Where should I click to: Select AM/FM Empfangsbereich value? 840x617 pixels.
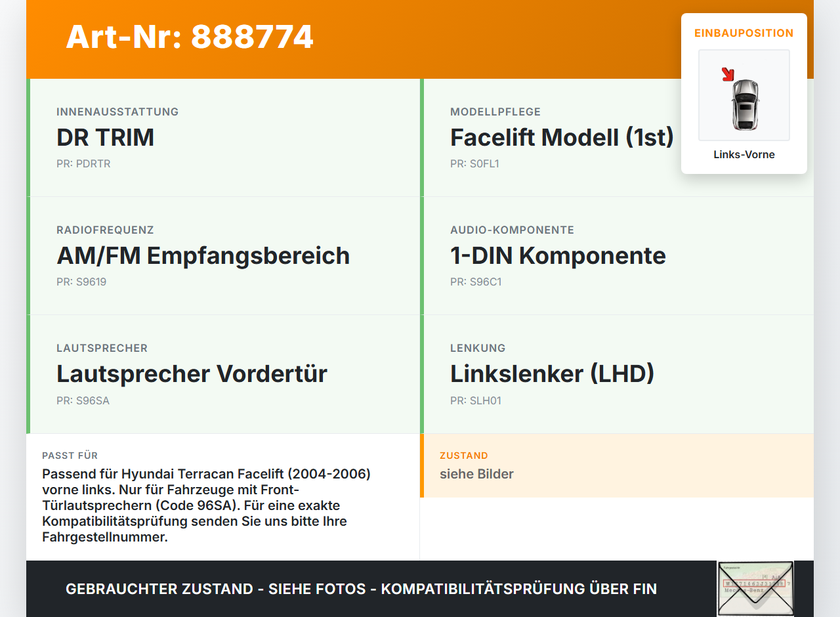[x=203, y=255]
